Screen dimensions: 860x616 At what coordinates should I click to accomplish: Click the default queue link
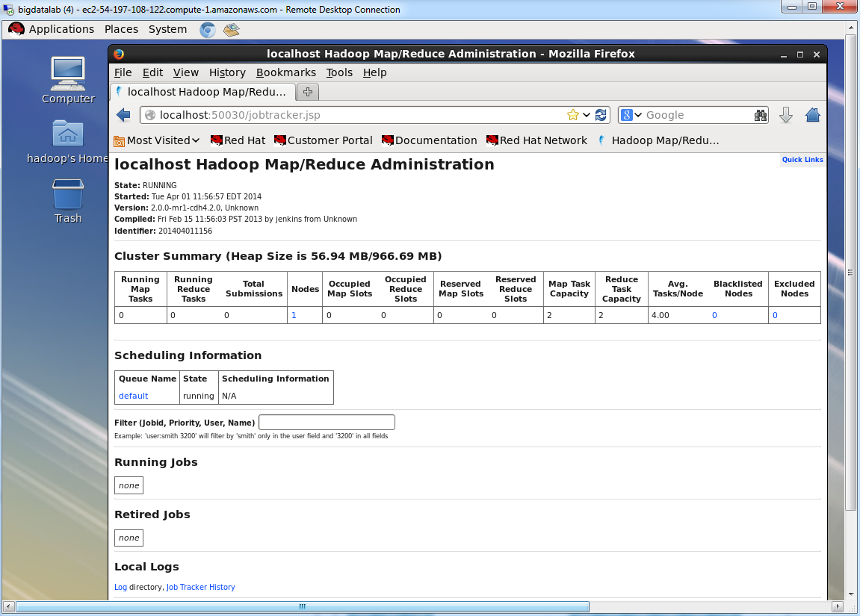[x=133, y=396]
